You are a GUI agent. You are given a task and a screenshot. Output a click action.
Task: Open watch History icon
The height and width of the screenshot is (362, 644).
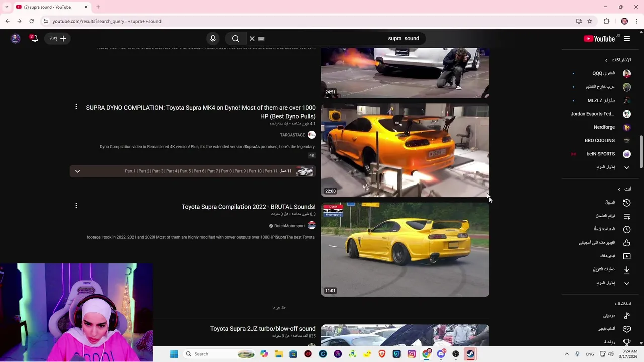(627, 202)
